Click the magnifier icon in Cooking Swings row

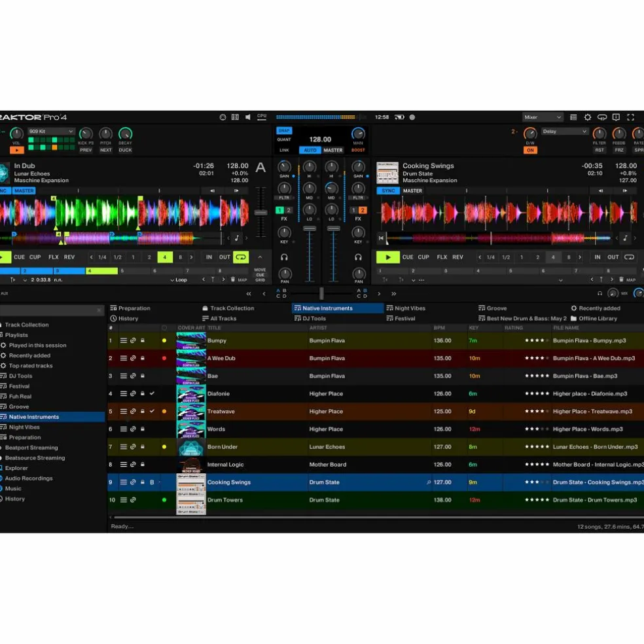[x=429, y=482]
